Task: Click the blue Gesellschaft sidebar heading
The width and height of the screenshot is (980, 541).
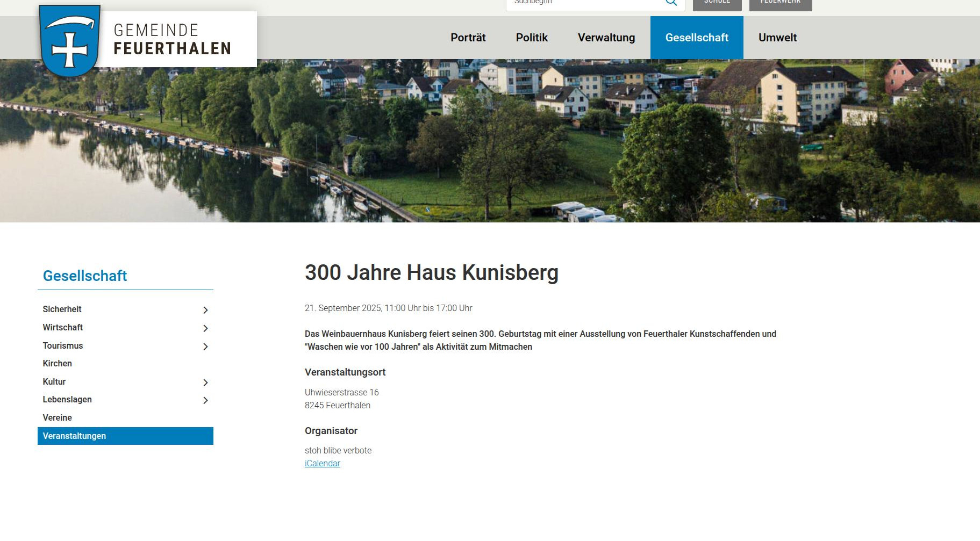Action: pos(85,276)
